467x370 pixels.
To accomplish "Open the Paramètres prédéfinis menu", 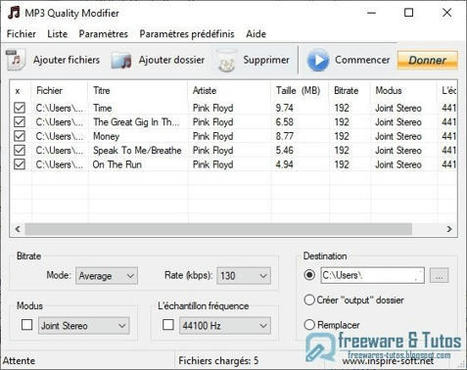I will [187, 34].
